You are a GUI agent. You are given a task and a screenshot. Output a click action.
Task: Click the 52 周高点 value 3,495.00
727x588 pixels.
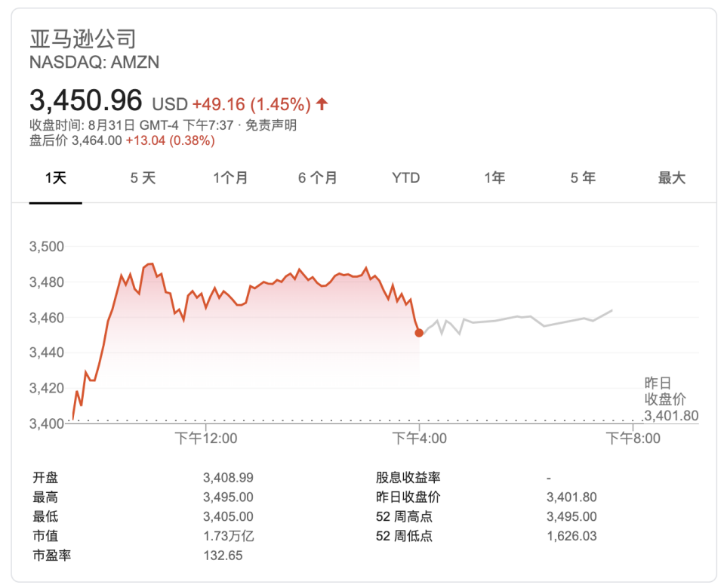pyautogui.click(x=571, y=516)
